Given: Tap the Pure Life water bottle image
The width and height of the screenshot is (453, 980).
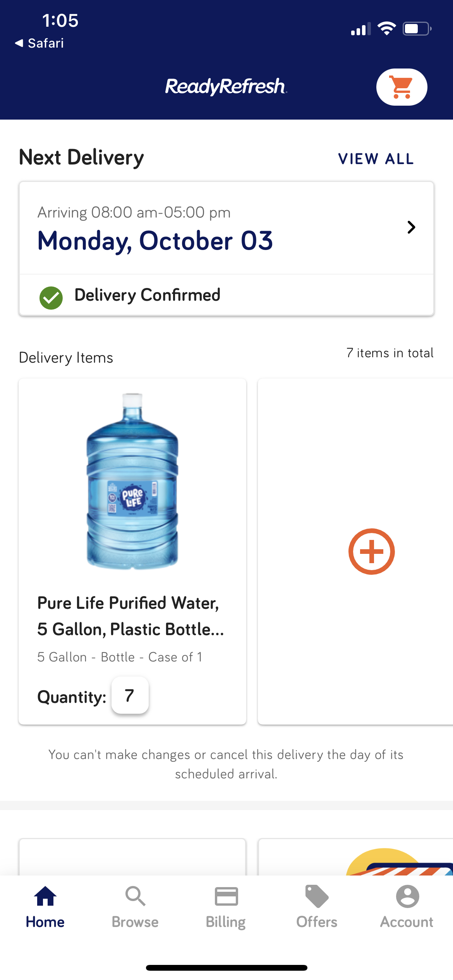Looking at the screenshot, I should click(x=132, y=481).
